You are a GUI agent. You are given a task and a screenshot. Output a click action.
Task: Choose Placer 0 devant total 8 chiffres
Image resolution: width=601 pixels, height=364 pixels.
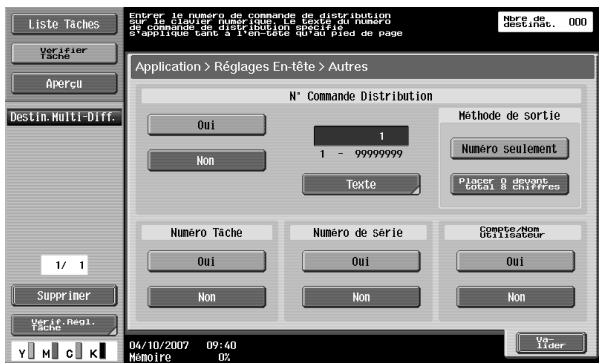(509, 184)
